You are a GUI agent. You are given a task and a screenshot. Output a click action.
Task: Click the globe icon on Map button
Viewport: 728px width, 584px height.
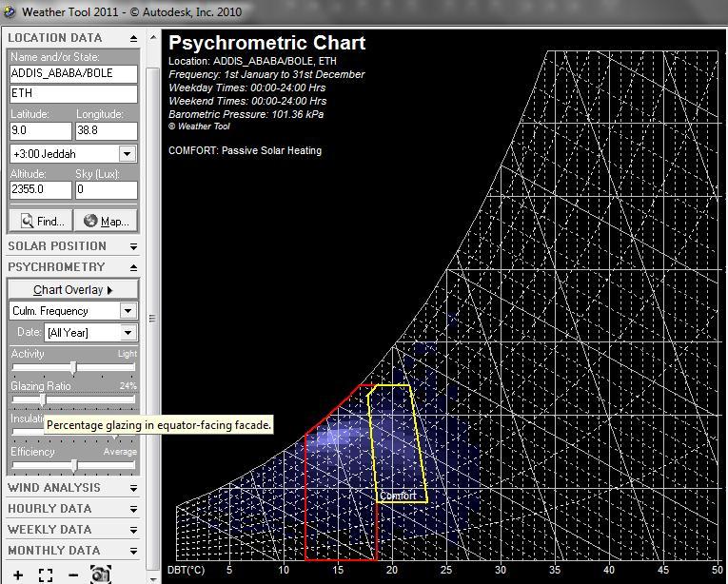click(x=90, y=221)
